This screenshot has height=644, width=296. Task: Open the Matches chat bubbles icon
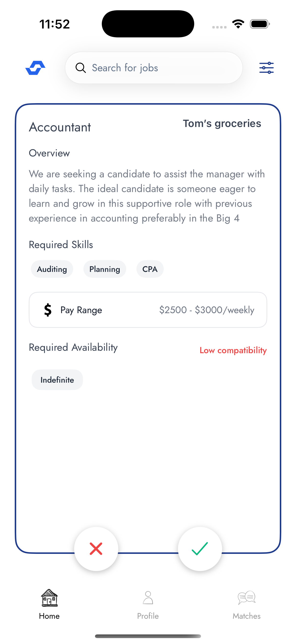click(246, 598)
